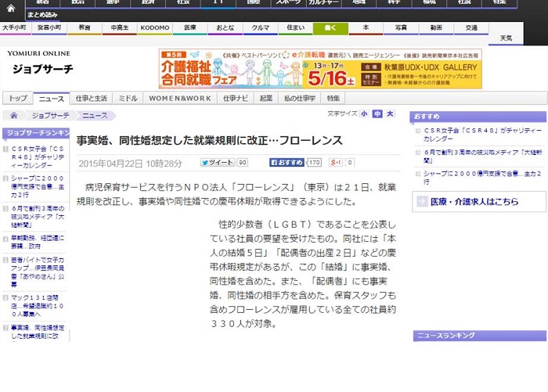The image size is (548, 392).
Task: Open the 介護福祉合同就職フェア banner ad
Action: pos(320,69)
